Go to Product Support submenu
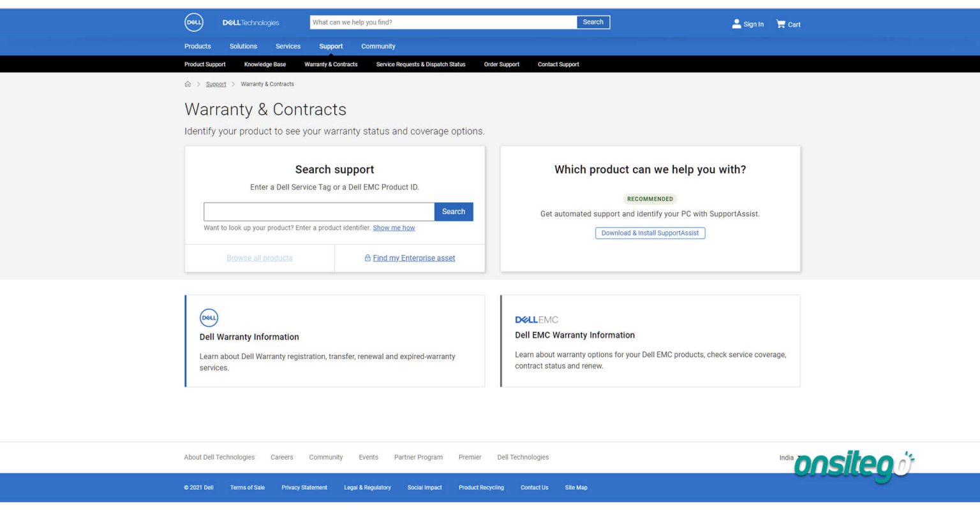Viewport: 980px width, 510px height. (x=205, y=64)
